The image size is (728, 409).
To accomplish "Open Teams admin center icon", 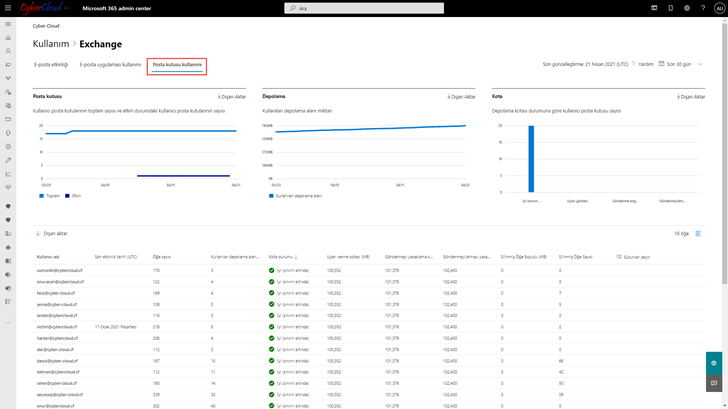I will 8,288.
